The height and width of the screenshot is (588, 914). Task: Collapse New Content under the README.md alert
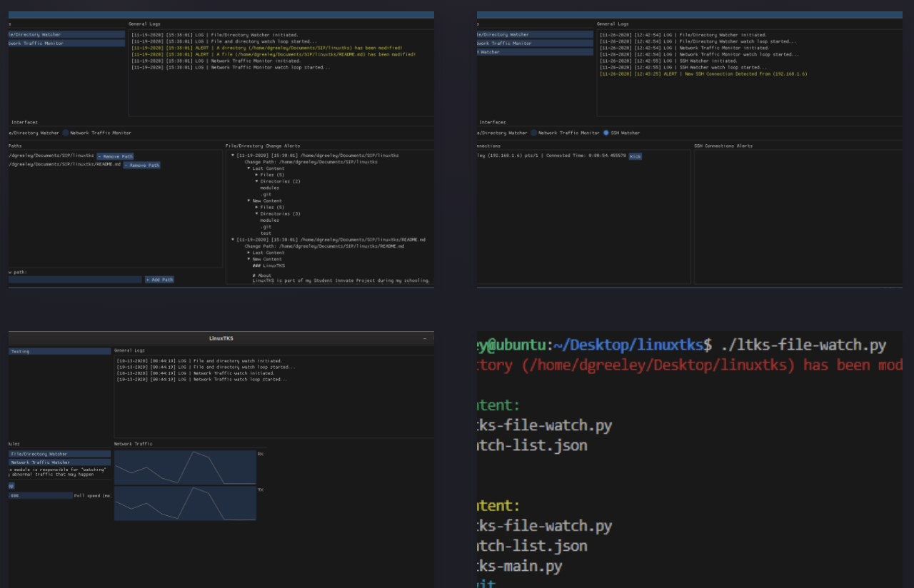tap(249, 259)
